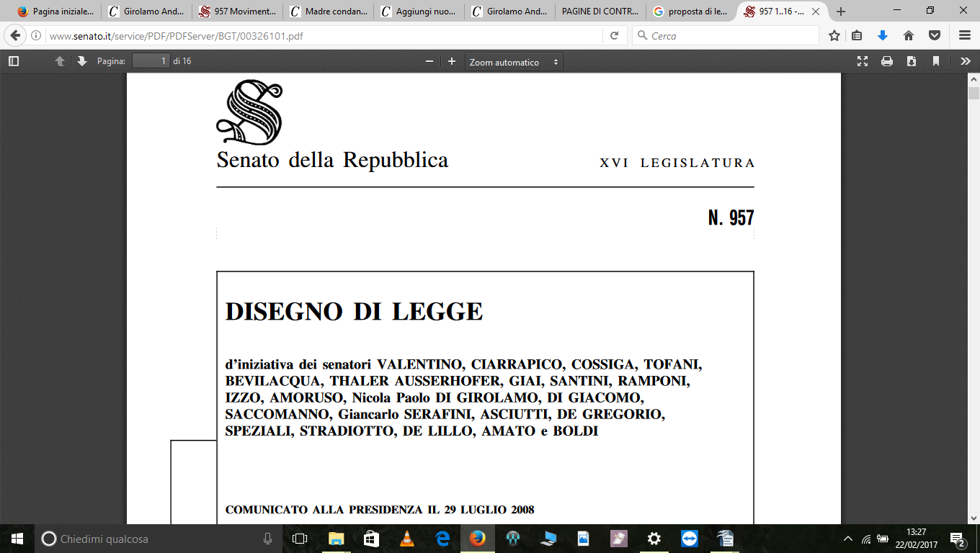This screenshot has height=553, width=980.
Task: Open the PDF viewer tools menu
Action: pyautogui.click(x=966, y=62)
